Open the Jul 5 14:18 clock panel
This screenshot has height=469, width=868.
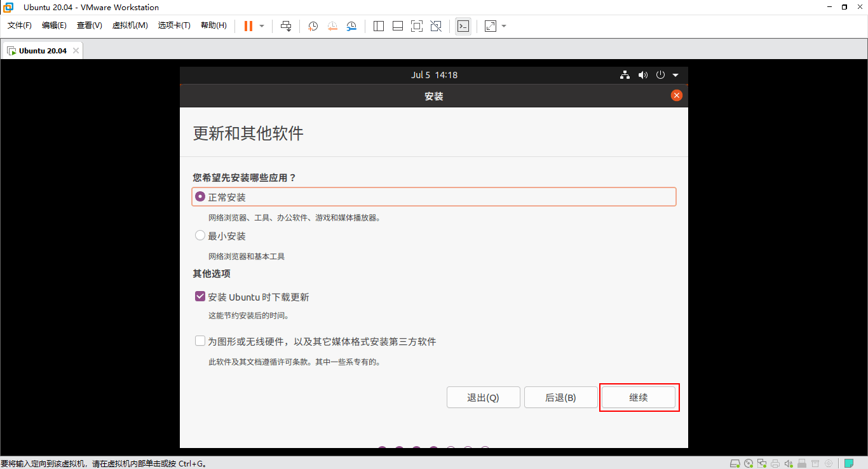[434, 75]
